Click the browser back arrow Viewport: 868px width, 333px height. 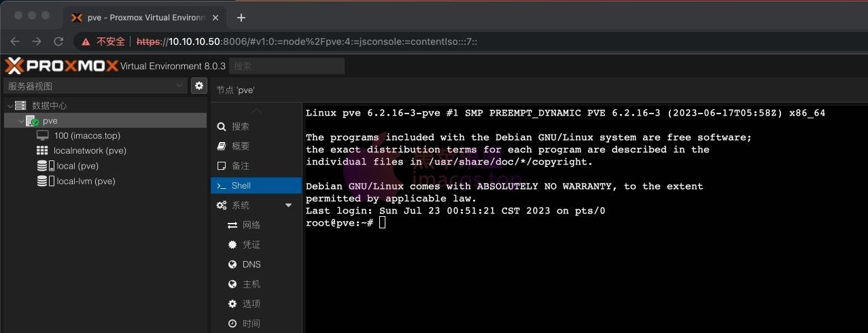[x=15, y=41]
